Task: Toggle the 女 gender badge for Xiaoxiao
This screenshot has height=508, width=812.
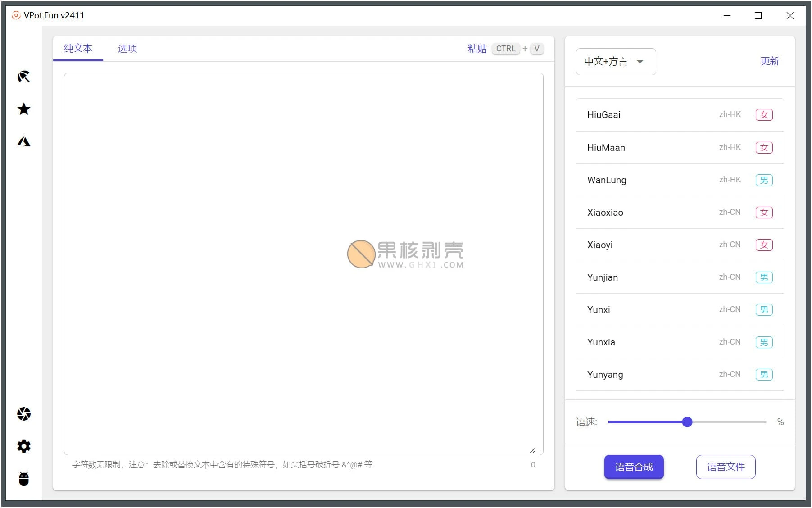Action: click(764, 212)
